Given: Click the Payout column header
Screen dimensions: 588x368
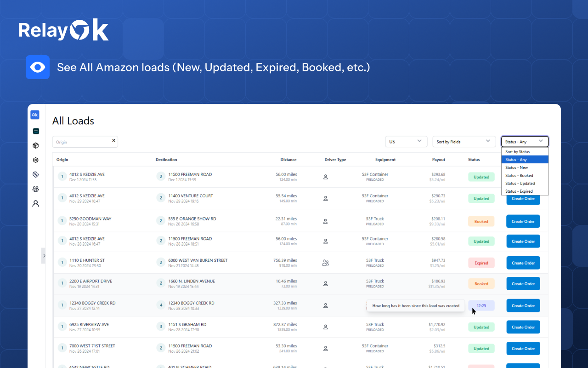Looking at the screenshot, I should tap(439, 160).
